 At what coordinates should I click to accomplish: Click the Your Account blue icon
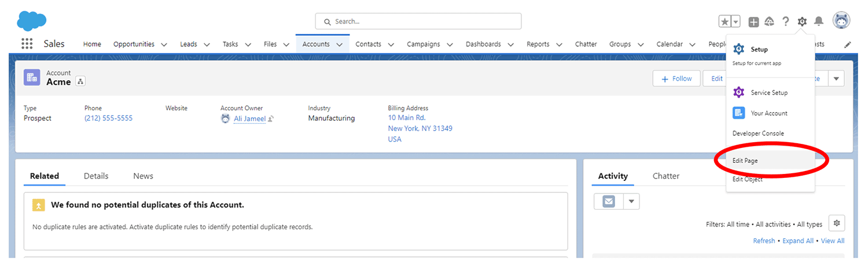pyautogui.click(x=739, y=113)
